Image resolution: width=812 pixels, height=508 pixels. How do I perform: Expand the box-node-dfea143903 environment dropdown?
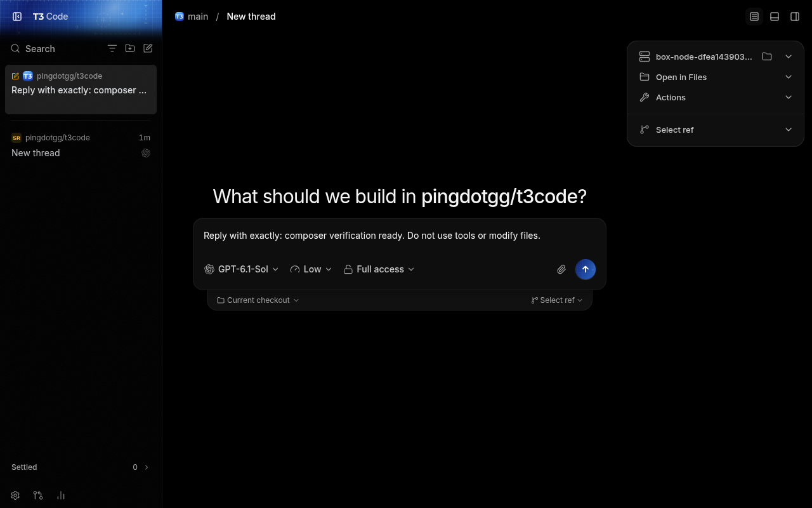789,57
